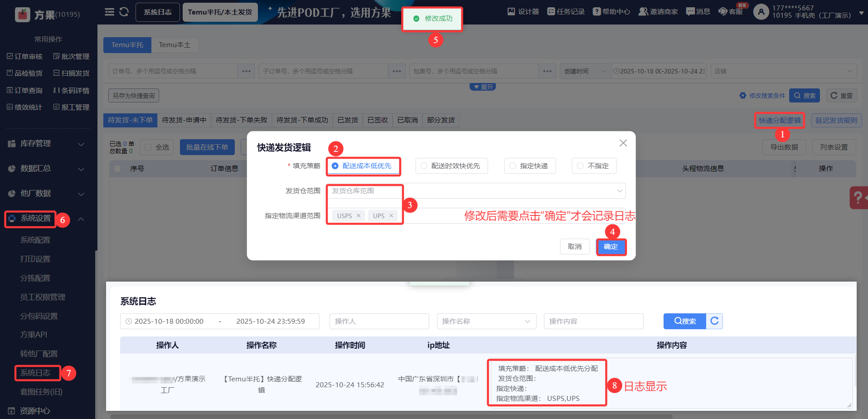Click the more options dots beside 订单号 field
Viewport: 868px width, 419px height.
click(x=246, y=71)
